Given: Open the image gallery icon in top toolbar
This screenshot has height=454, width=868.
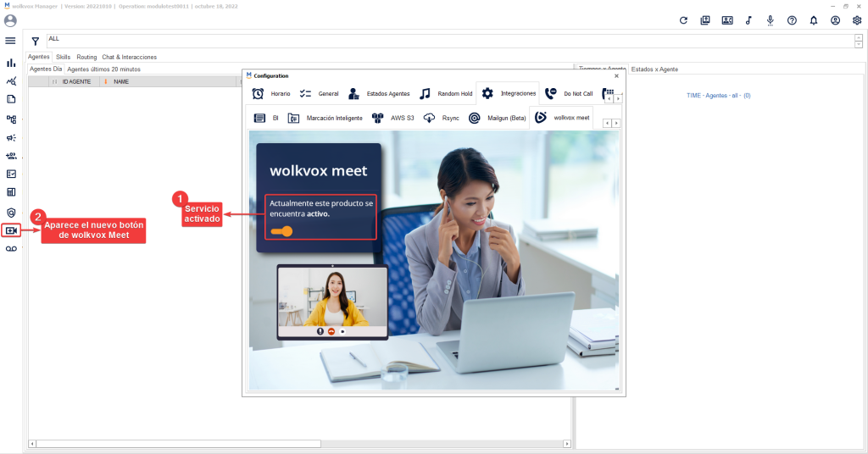Looking at the screenshot, I should pyautogui.click(x=705, y=20).
